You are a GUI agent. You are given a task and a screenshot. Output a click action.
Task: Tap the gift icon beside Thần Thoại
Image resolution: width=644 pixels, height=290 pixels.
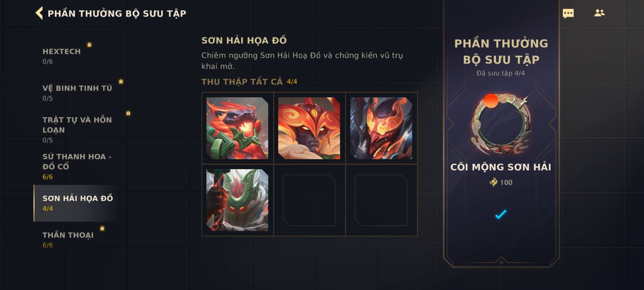[x=102, y=228]
